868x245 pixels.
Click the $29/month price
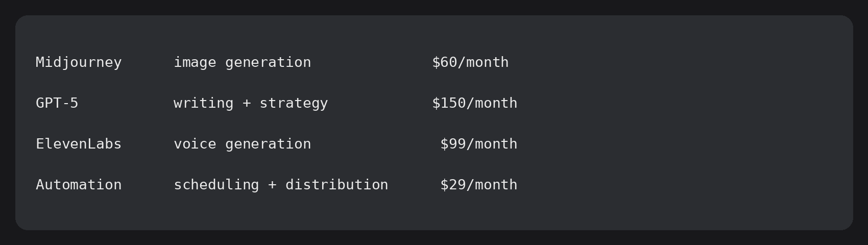tap(479, 185)
